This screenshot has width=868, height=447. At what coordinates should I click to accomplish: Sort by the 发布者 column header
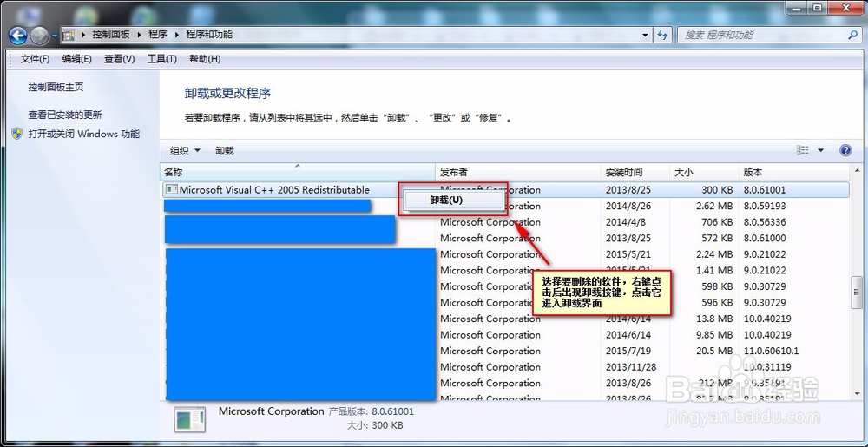(x=519, y=172)
